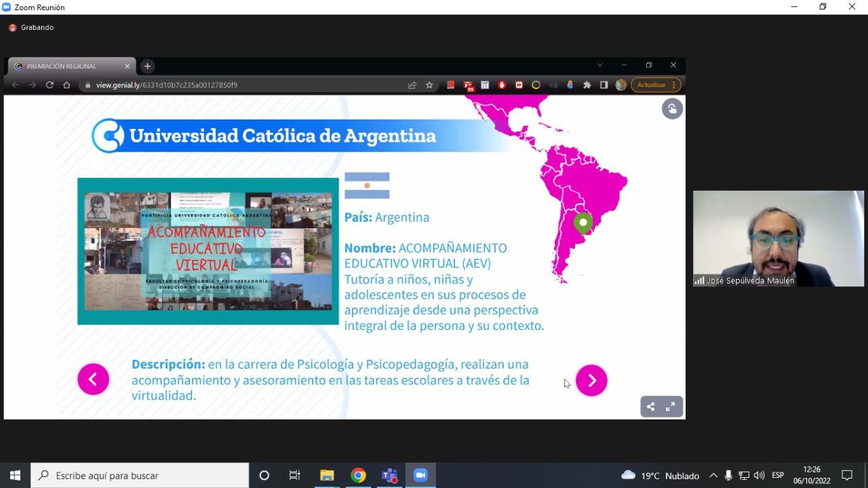Open the greyed sound-wave extension

pyautogui.click(x=553, y=85)
